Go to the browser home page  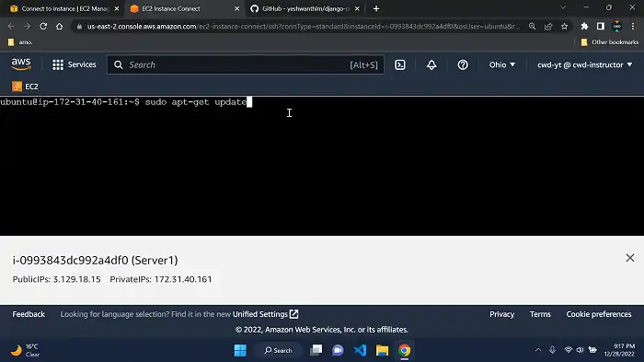pyautogui.click(x=59, y=27)
